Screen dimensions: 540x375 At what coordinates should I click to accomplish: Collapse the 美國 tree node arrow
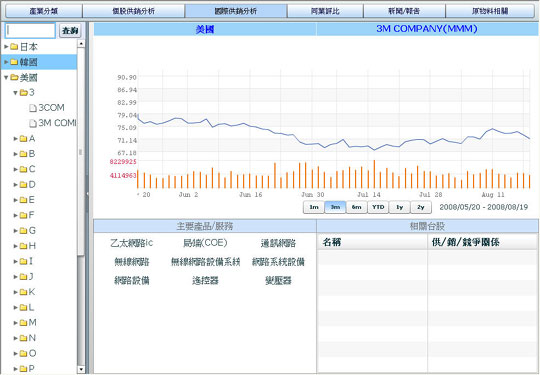tap(6, 77)
